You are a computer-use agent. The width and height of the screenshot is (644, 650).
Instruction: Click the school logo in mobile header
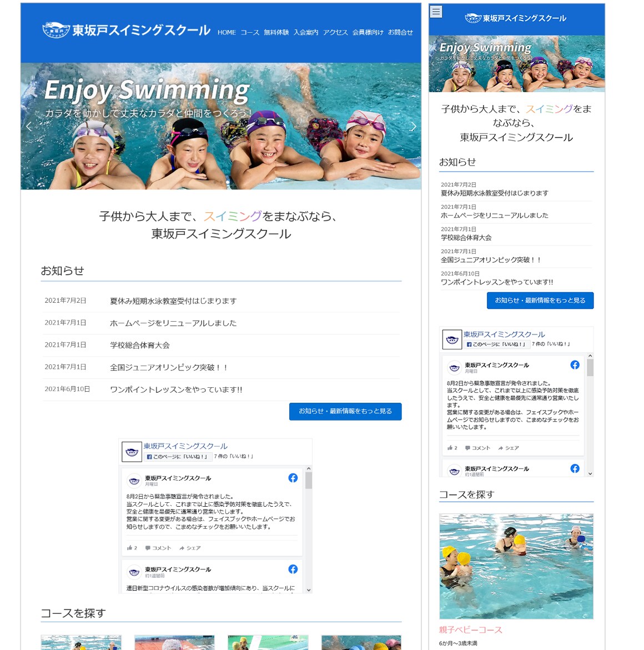click(x=472, y=18)
